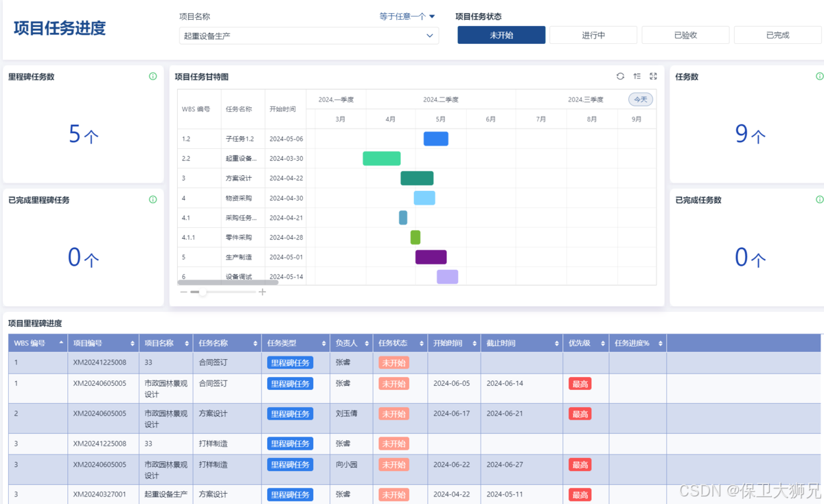Click the 最高 priority tag in 2024-06-17 row
Viewport: 824px width, 504px height.
580,414
